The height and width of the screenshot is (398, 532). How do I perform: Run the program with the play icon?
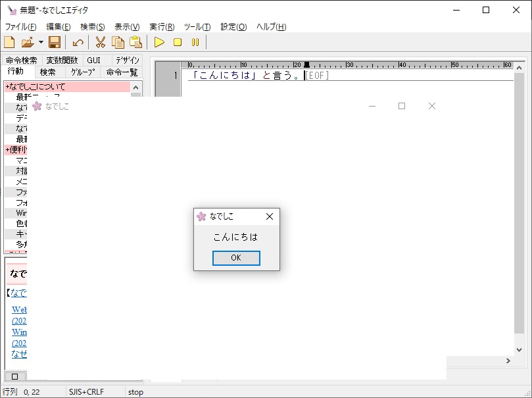[159, 43]
